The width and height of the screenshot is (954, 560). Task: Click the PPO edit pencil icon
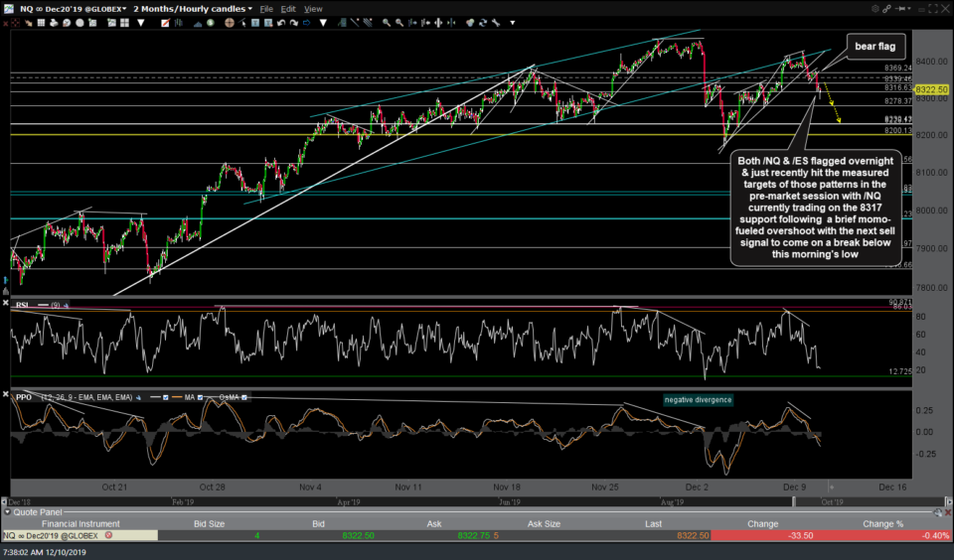point(139,397)
